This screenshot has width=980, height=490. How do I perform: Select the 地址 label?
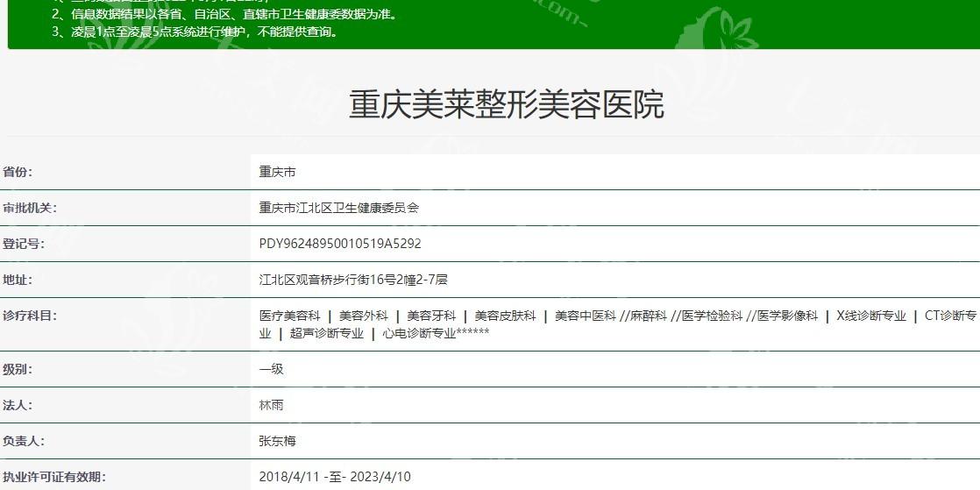(x=18, y=280)
